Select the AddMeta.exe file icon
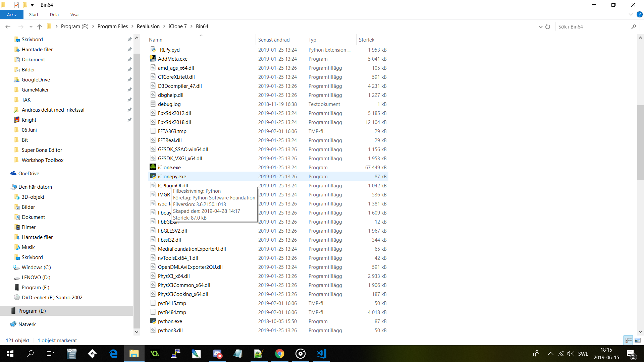Screen dimensions: 644x362 [x=153, y=58]
